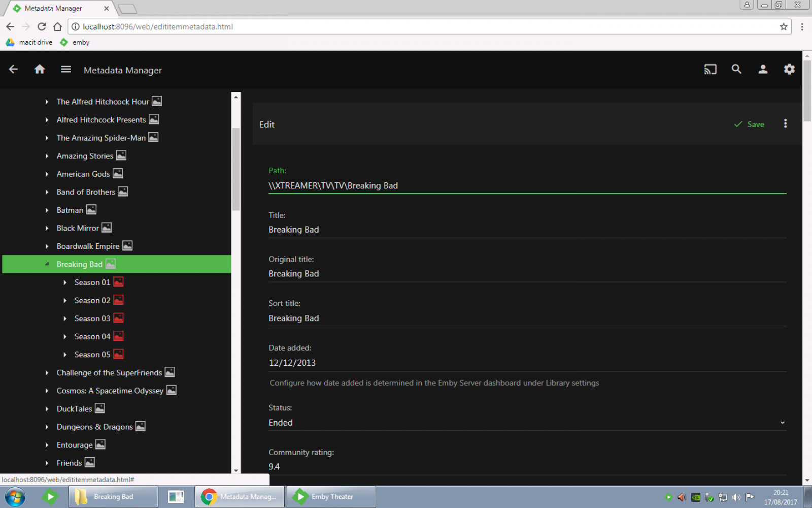812x508 pixels.
Task: Open Emby home from the header
Action: 40,70
